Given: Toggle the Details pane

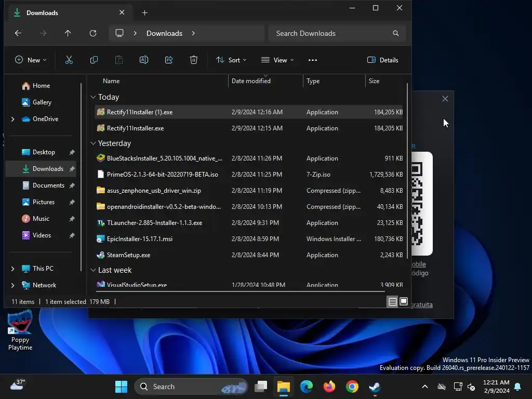Looking at the screenshot, I should [383, 60].
